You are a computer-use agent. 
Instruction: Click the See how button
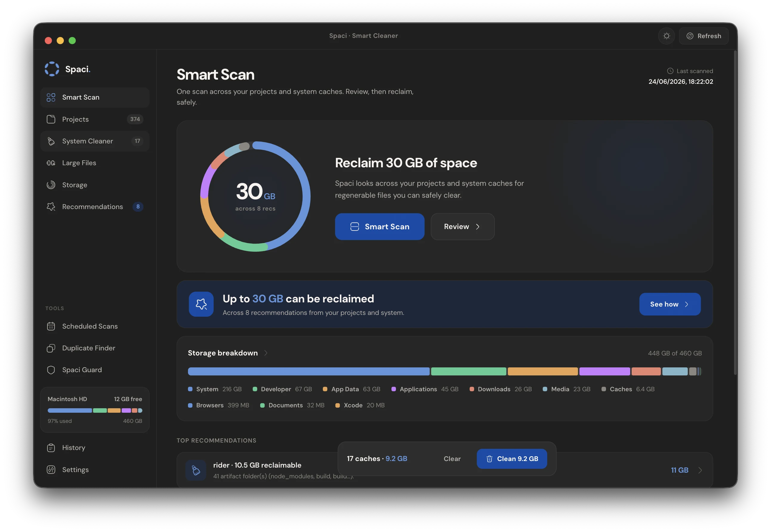pyautogui.click(x=670, y=304)
